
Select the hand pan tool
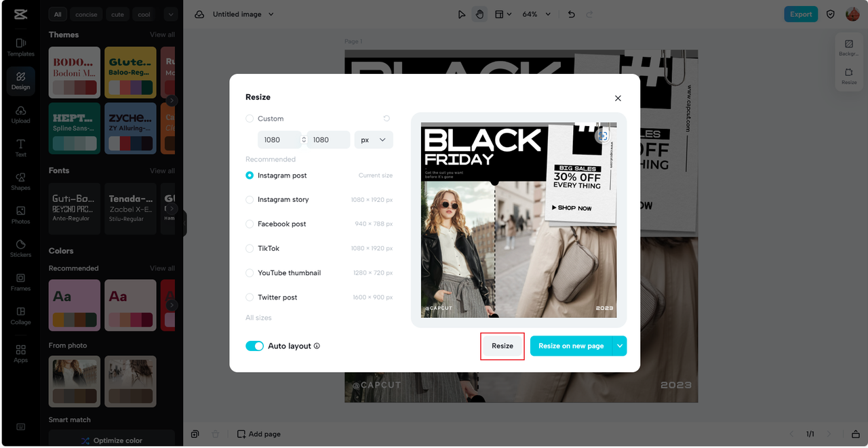(479, 14)
